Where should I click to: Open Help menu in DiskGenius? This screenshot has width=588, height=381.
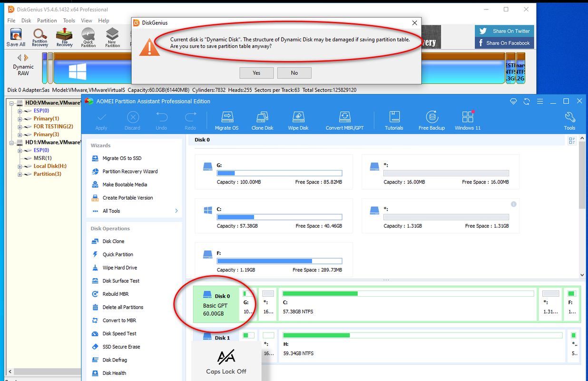[x=104, y=20]
